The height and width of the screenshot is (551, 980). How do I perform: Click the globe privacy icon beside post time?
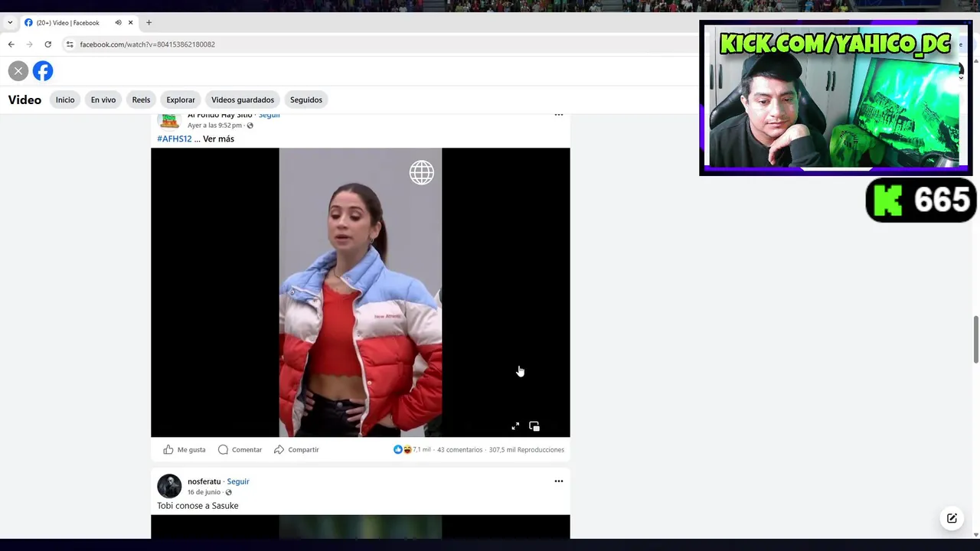click(250, 126)
